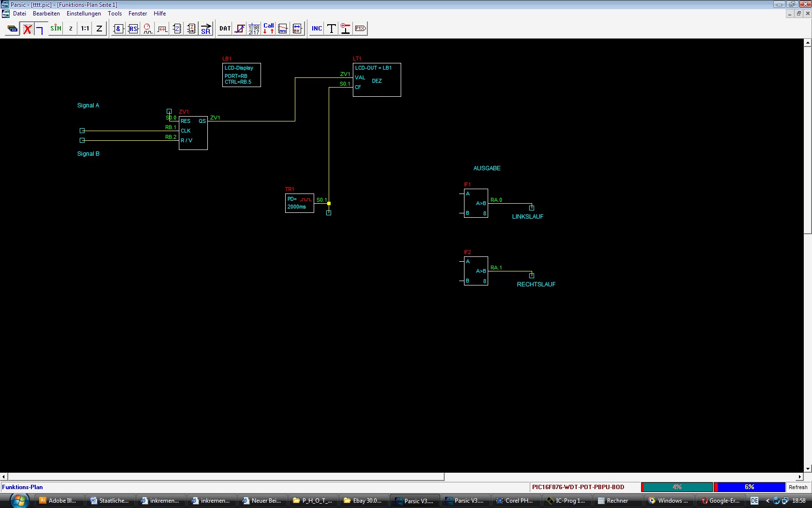
Task: Insert an RS flip-flop block
Action: (x=133, y=29)
